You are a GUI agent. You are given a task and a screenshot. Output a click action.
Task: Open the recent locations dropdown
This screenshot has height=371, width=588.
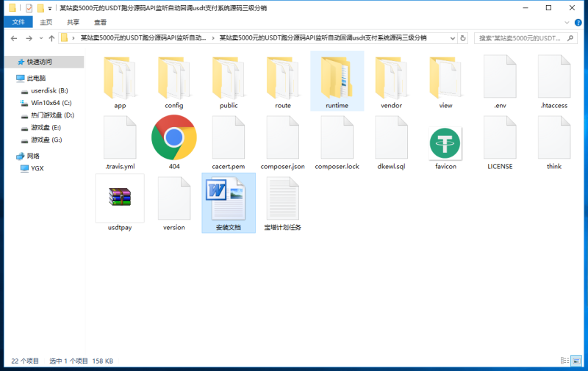tap(41, 38)
